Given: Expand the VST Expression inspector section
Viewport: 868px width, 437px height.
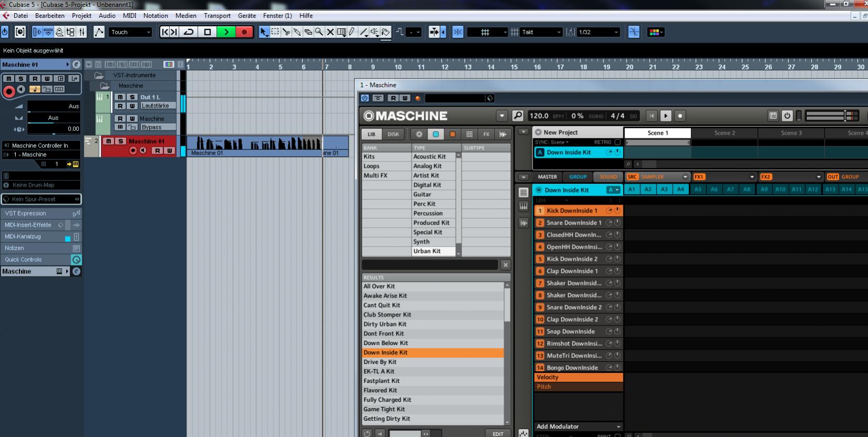Looking at the screenshot, I should (41, 214).
